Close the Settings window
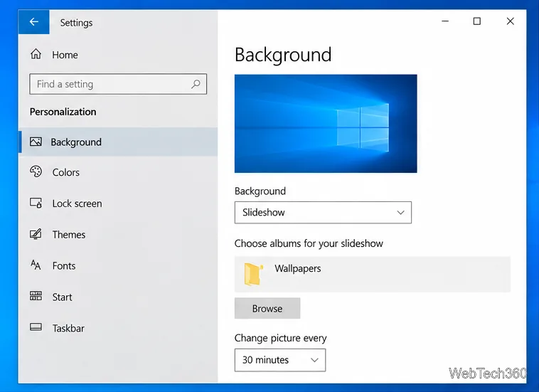Image resolution: width=539 pixels, height=392 pixels. pos(510,21)
